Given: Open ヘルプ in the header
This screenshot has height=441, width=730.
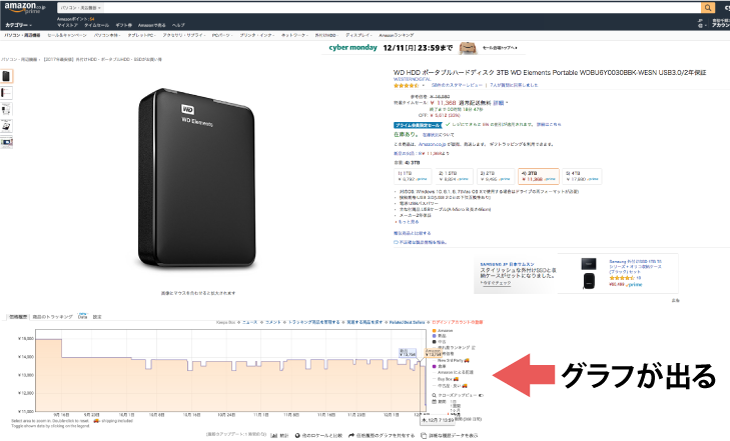Looking at the screenshot, I should point(178,25).
